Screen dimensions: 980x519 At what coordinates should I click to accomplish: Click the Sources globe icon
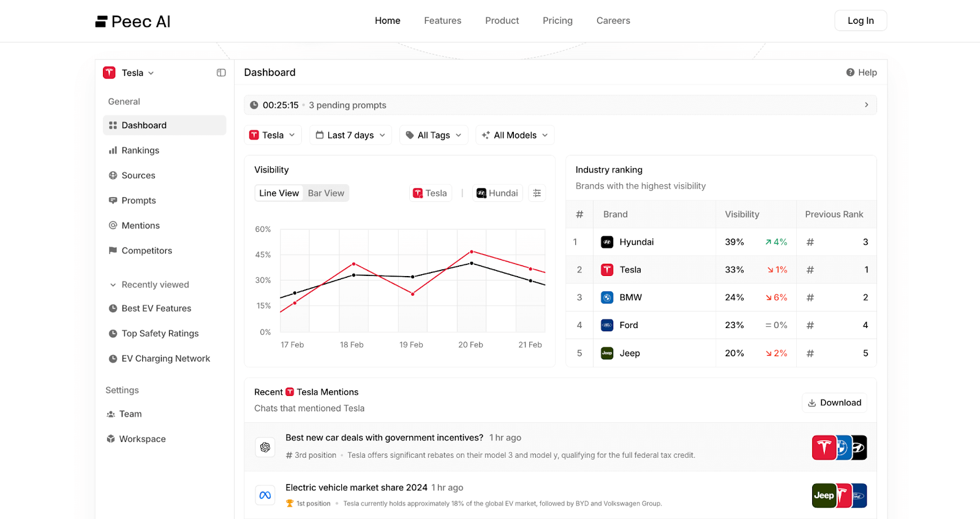113,175
